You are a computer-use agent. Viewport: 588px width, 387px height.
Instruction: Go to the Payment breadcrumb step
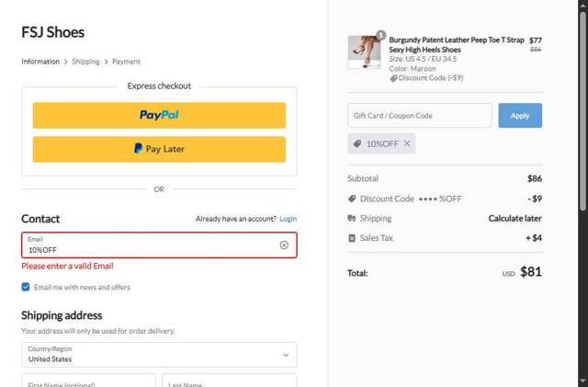click(126, 62)
